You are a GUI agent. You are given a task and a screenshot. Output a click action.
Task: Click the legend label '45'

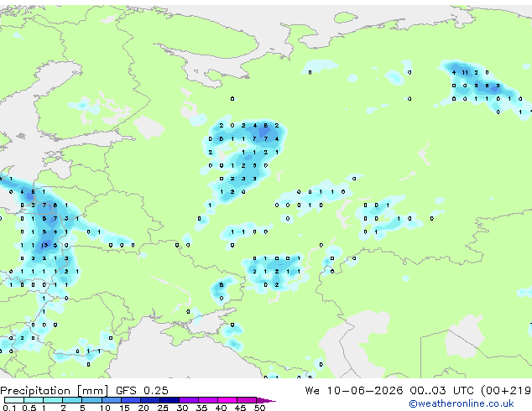point(240,408)
